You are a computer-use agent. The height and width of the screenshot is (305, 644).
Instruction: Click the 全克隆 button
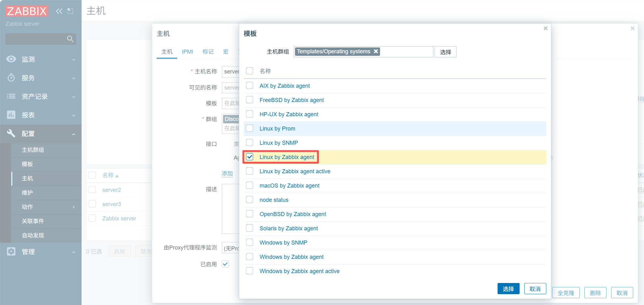566,293
